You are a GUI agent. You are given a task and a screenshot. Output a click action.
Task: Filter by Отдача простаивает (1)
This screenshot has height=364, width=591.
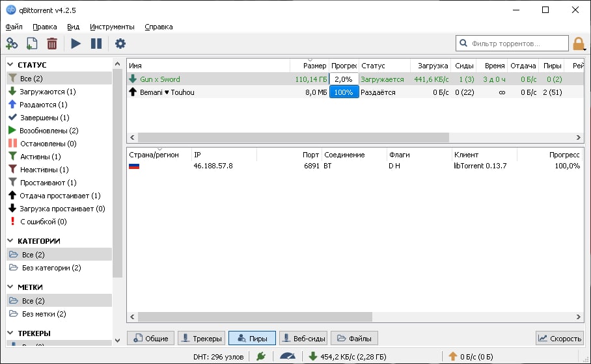(x=59, y=196)
